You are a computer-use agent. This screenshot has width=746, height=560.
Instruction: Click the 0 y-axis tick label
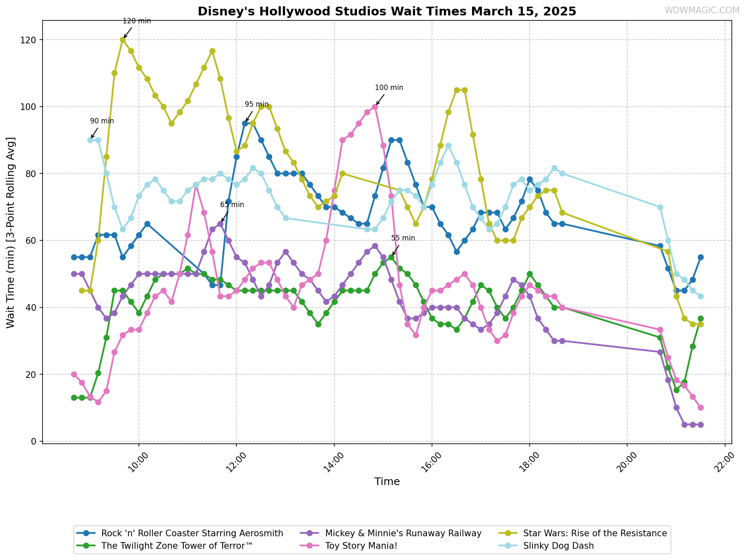tap(34, 441)
